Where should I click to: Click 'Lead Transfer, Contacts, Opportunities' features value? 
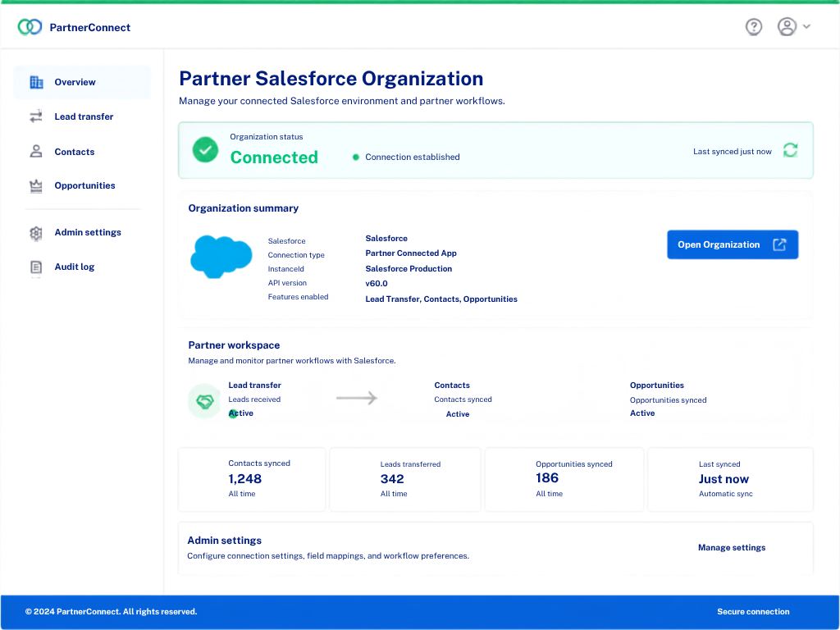tap(441, 299)
